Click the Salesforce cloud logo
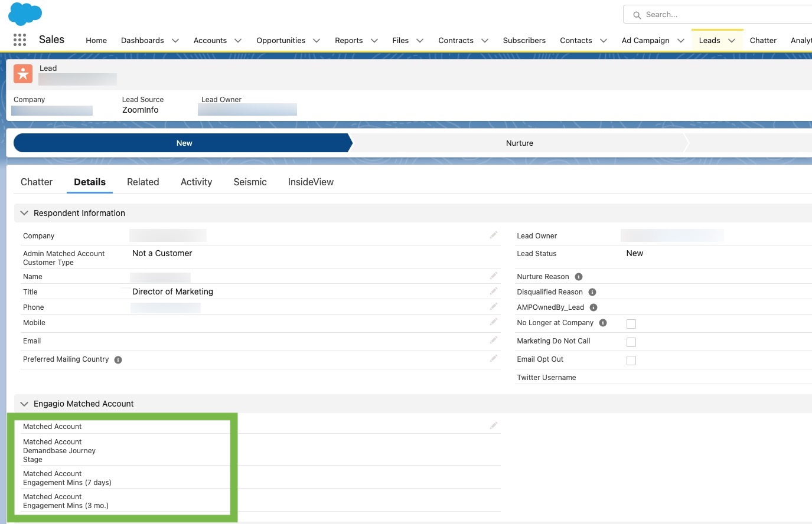 (x=25, y=14)
